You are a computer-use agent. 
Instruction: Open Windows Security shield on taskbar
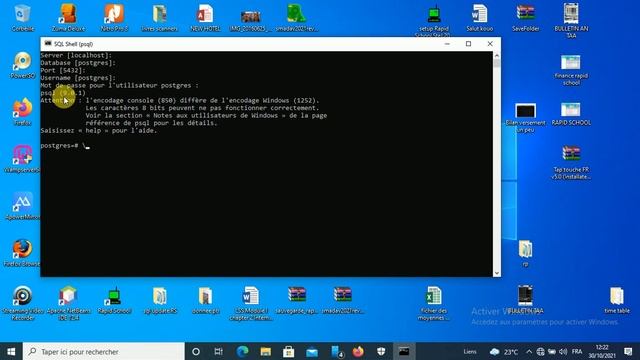point(381,351)
